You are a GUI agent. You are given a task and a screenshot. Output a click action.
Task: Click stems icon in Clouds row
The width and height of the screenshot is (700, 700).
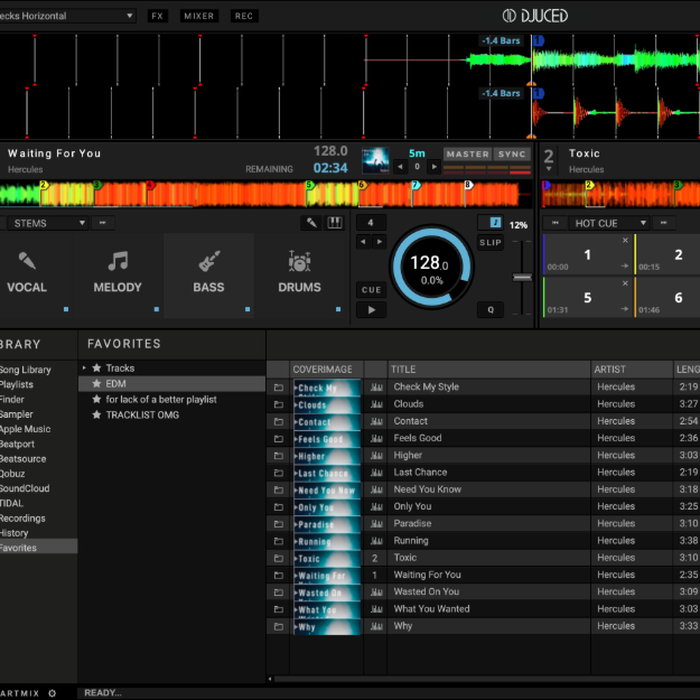point(376,404)
